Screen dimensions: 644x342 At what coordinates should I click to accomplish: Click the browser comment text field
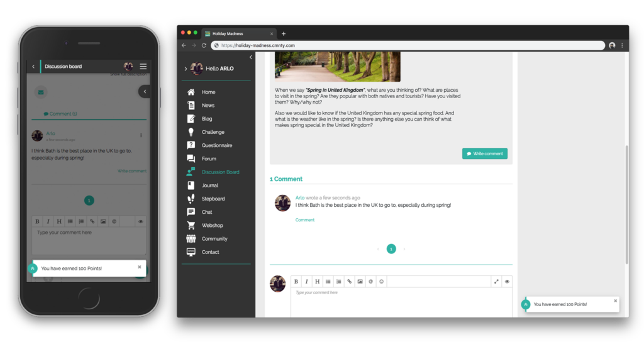click(x=401, y=302)
